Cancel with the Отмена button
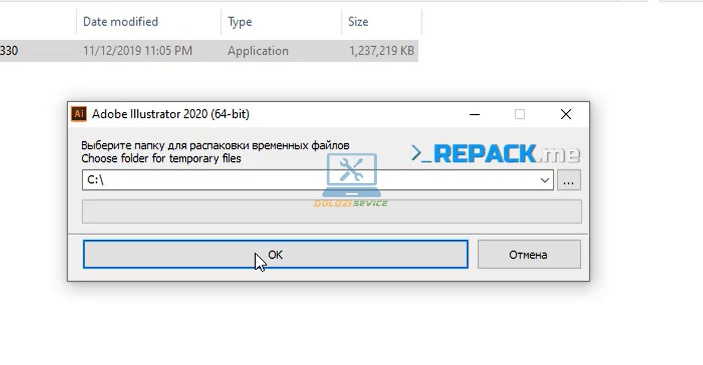This screenshot has height=365, width=703. tap(529, 255)
